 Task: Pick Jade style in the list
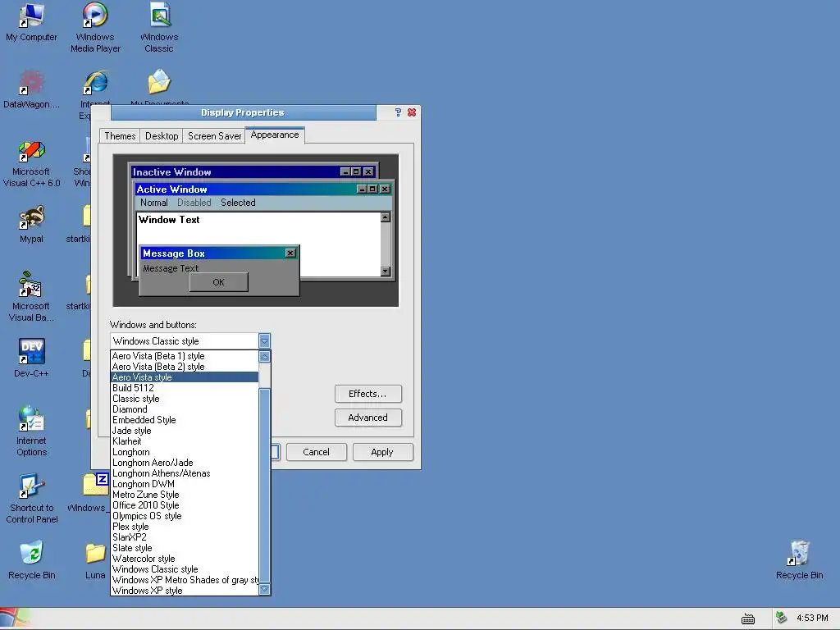click(185, 431)
